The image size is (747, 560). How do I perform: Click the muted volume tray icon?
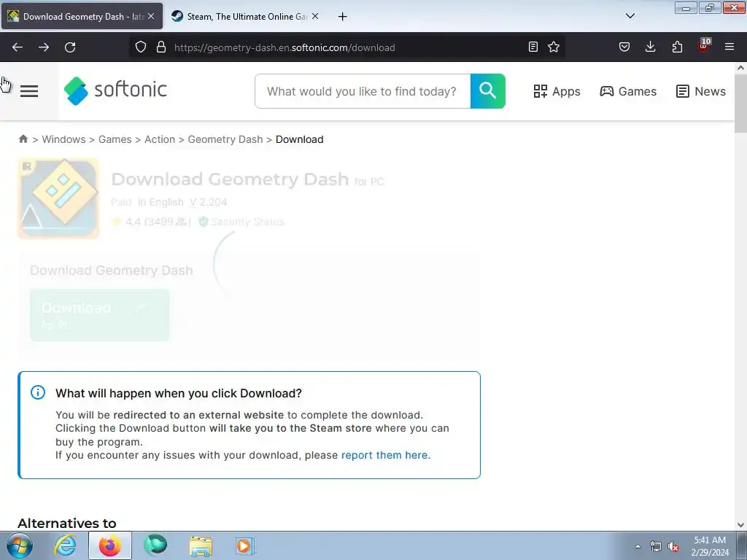tap(673, 547)
